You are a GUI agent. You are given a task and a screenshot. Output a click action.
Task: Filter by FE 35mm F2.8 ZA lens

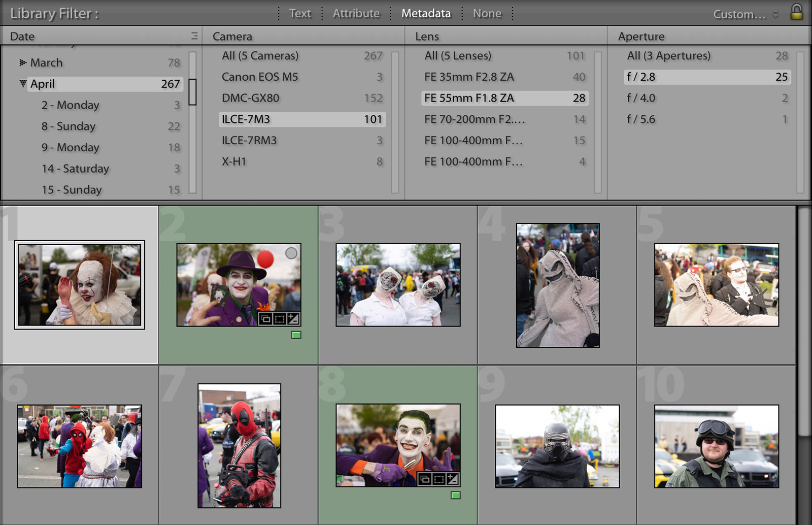point(504,77)
